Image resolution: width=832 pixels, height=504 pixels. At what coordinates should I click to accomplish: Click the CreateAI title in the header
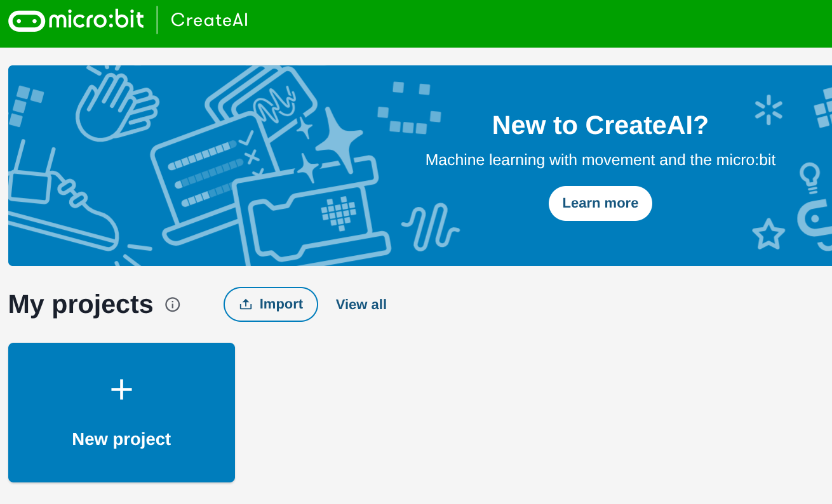point(210,20)
